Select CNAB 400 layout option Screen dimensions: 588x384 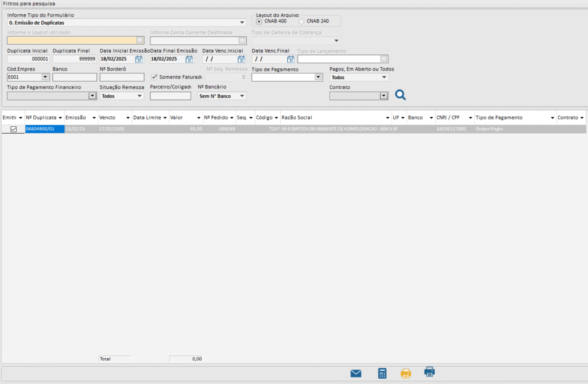coord(259,21)
